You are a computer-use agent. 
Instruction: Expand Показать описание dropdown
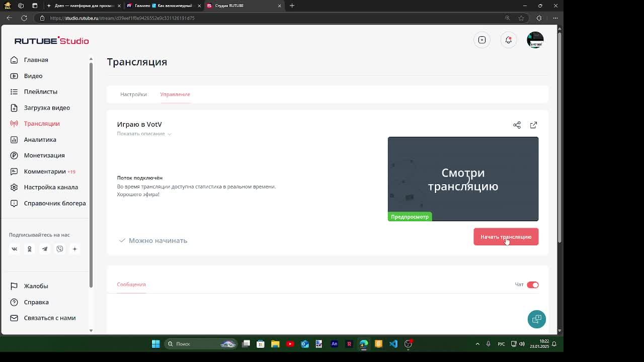[x=144, y=134]
